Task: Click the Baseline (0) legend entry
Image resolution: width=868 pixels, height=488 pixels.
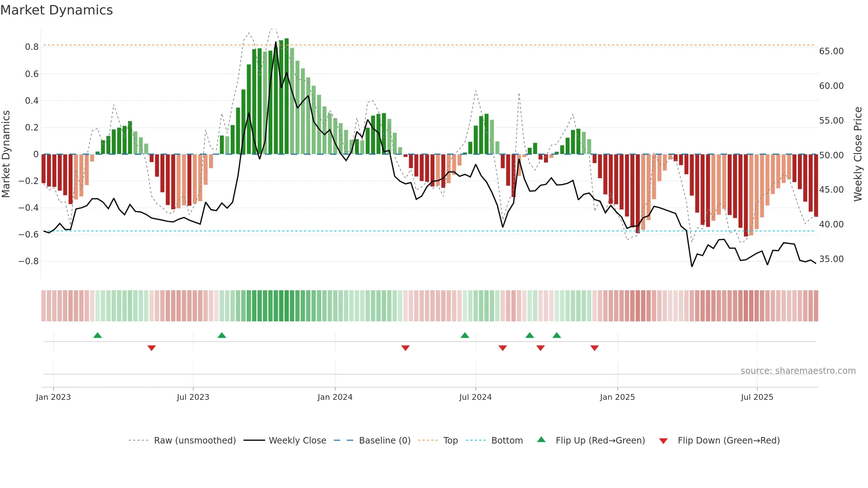Action: [x=372, y=440]
